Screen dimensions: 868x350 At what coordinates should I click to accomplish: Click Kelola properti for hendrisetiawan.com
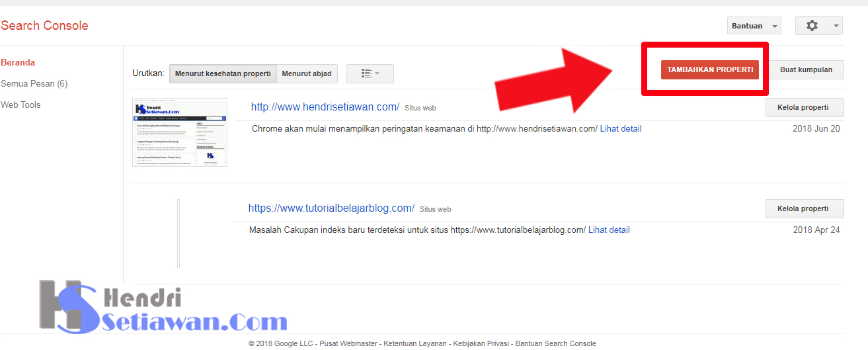tap(805, 107)
